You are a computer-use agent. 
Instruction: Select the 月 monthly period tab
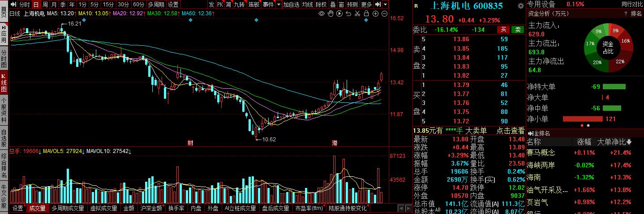pos(54,4)
